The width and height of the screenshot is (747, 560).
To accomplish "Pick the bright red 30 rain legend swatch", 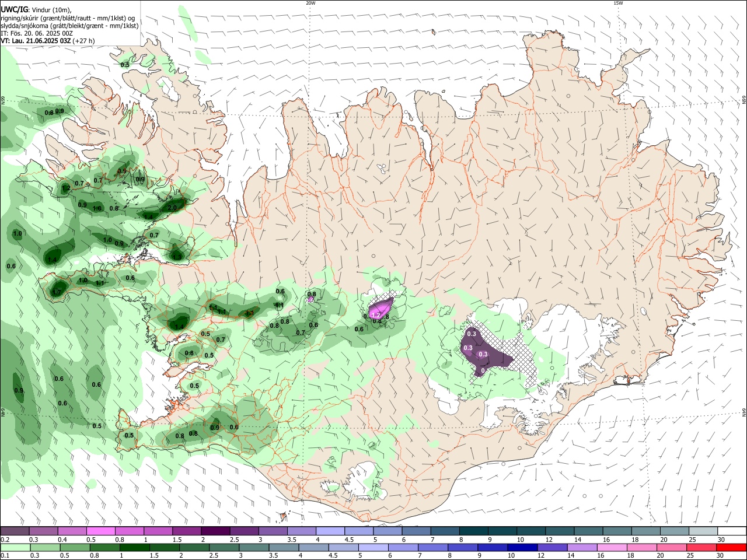I will tap(731, 547).
